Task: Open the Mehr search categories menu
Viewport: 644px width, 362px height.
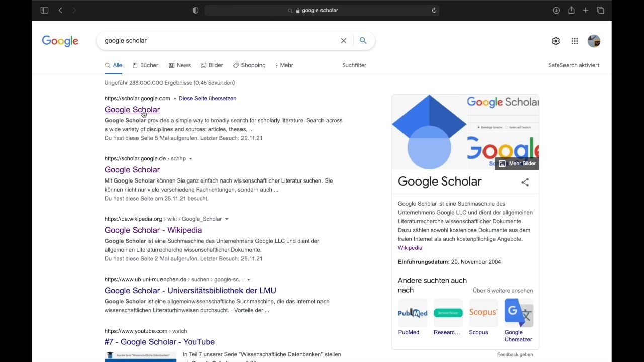Action: point(284,65)
